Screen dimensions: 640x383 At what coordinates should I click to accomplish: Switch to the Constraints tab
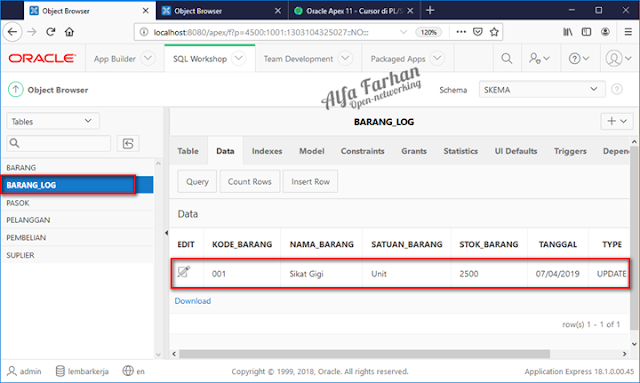coord(362,151)
